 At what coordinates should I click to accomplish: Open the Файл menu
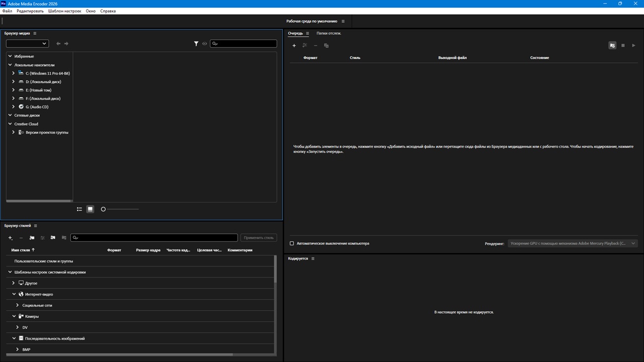pos(7,11)
